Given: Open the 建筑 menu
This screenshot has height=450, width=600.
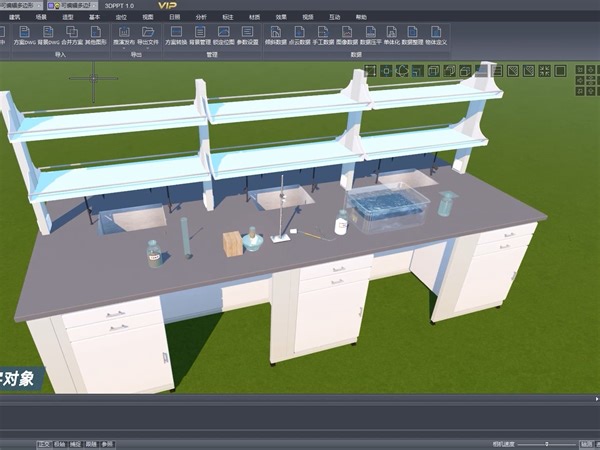Looking at the screenshot, I should (x=15, y=17).
